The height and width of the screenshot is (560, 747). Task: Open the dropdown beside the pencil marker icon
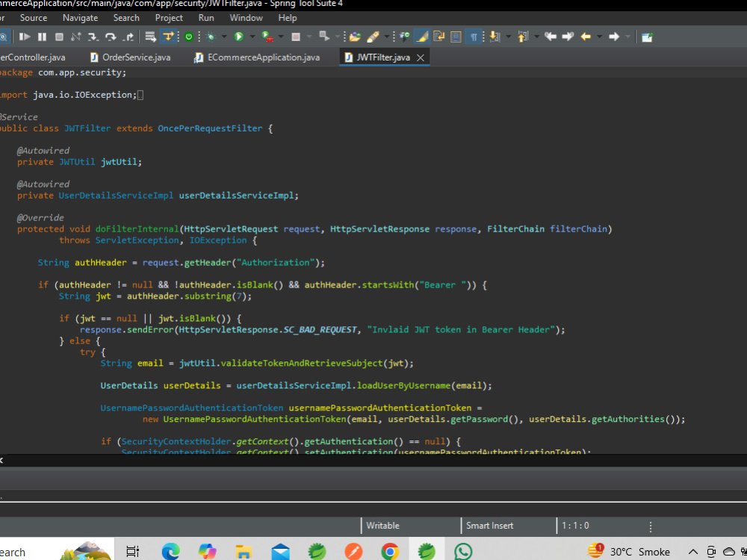pos(386,37)
